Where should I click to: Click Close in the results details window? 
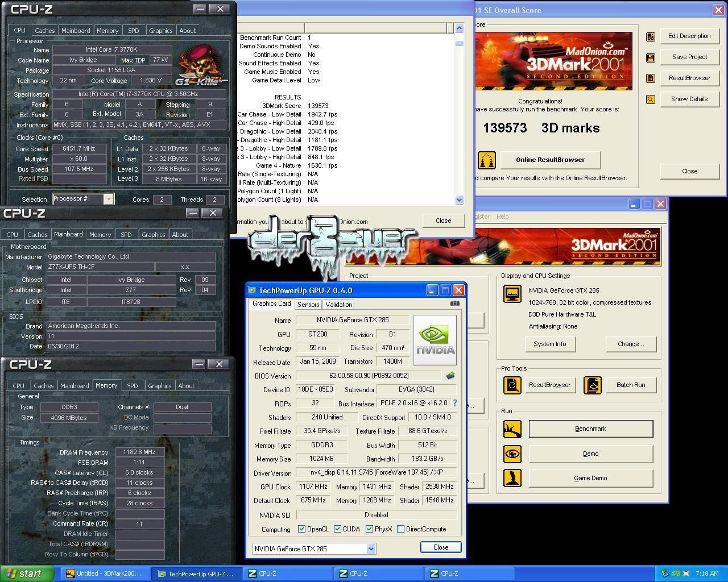tap(444, 221)
